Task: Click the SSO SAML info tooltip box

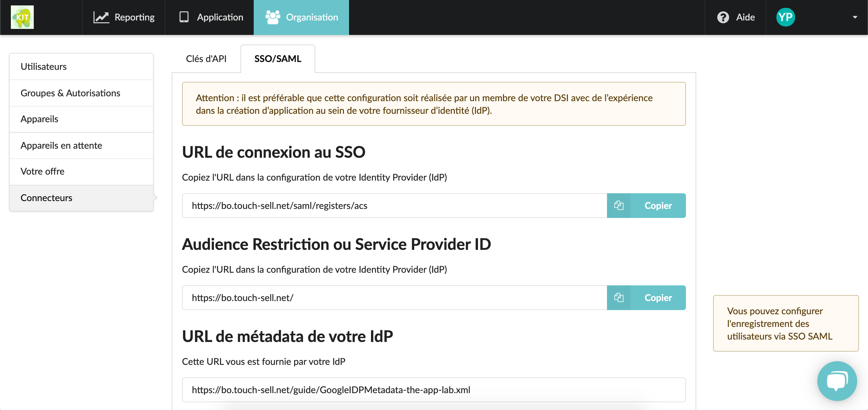Action: pyautogui.click(x=785, y=323)
